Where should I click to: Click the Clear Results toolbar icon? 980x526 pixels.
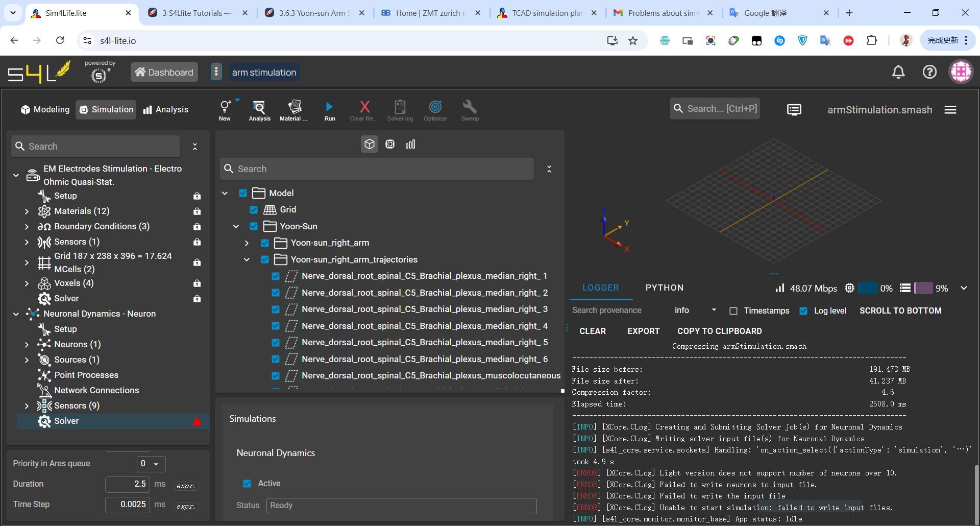click(364, 110)
